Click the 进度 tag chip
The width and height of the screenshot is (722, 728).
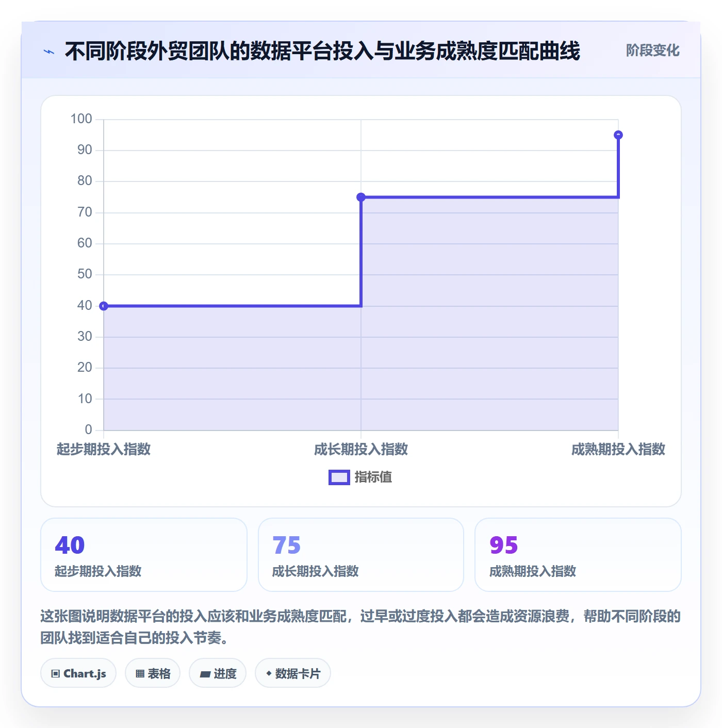pyautogui.click(x=218, y=673)
